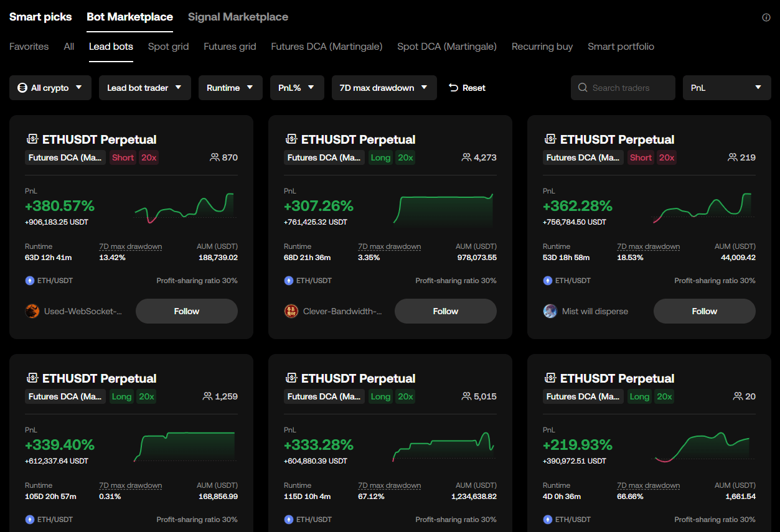Click PnL chart on +307.26% card
The width and height of the screenshot is (780, 532).
point(443,208)
